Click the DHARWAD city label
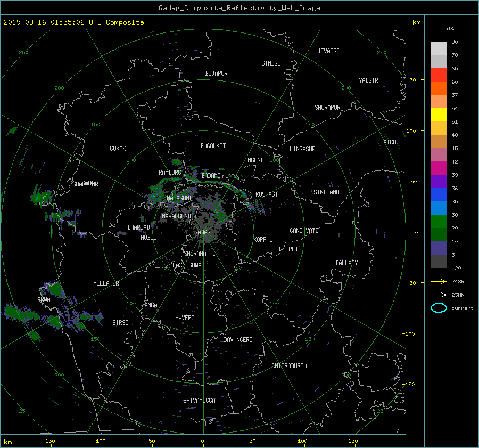479x448 pixels. click(139, 227)
